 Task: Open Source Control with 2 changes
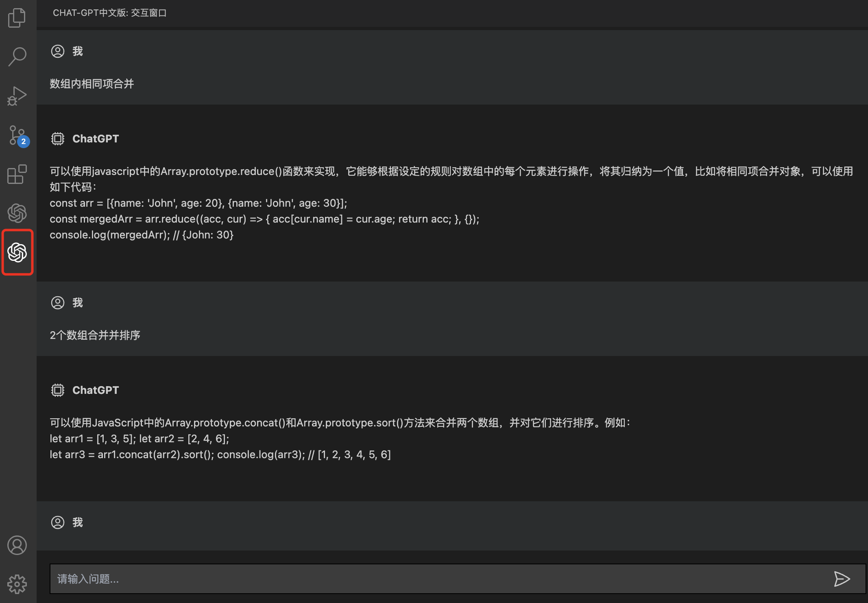[x=18, y=135]
